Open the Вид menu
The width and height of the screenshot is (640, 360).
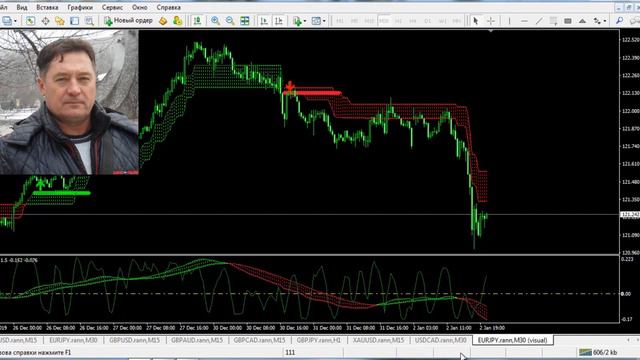coord(22,7)
